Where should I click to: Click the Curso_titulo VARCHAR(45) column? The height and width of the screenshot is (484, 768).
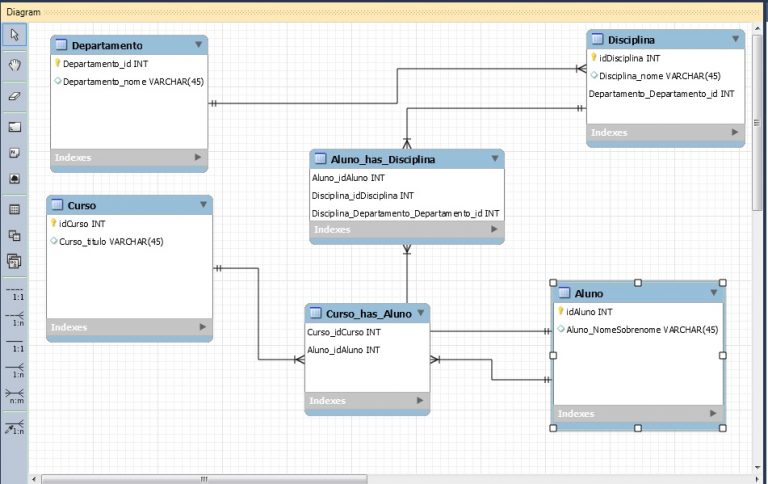pyautogui.click(x=111, y=241)
